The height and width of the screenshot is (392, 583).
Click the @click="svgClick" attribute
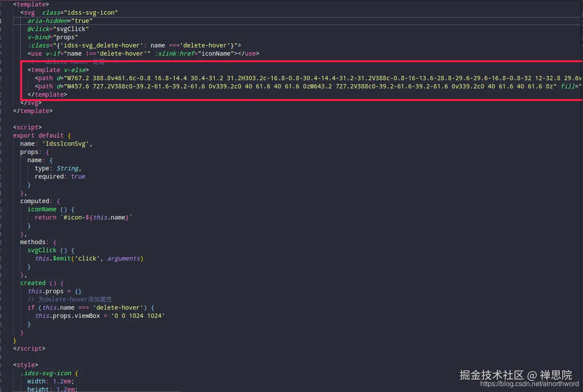[58, 29]
